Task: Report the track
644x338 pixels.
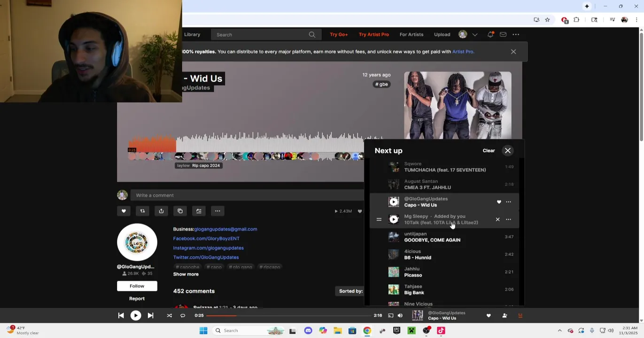Action: [137, 299]
